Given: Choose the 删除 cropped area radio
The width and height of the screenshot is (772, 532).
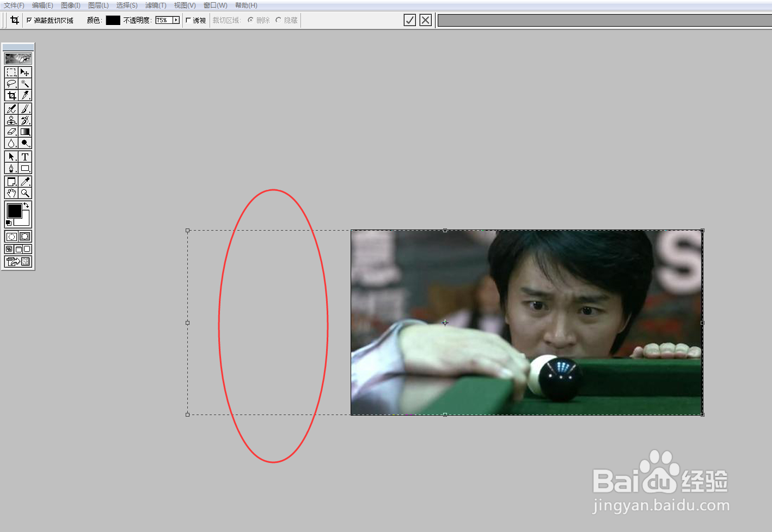Looking at the screenshot, I should point(250,20).
